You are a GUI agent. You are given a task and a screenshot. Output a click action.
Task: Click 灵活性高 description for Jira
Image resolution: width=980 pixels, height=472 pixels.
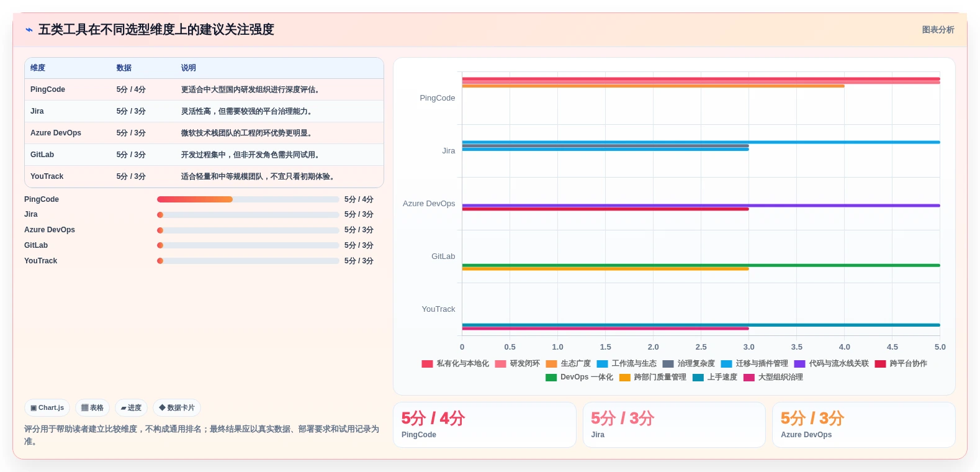click(246, 111)
